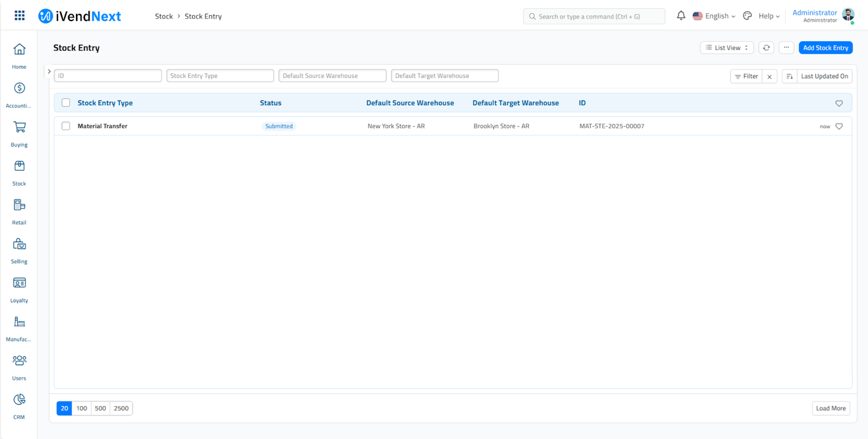Click the Add Stock Entry button
Viewport: 868px width, 439px height.
pos(825,48)
